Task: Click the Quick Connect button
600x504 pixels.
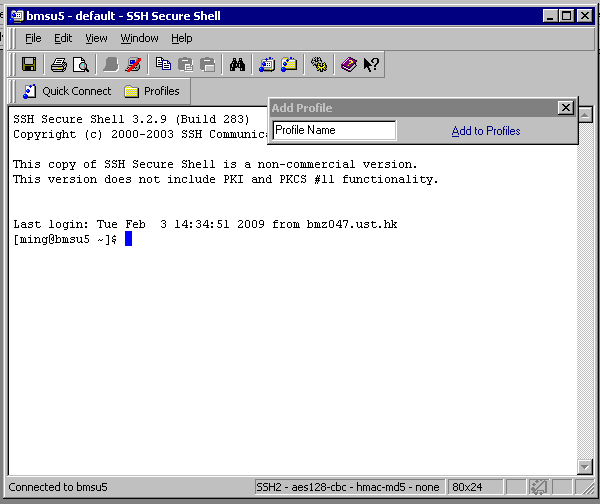Action: tap(66, 91)
